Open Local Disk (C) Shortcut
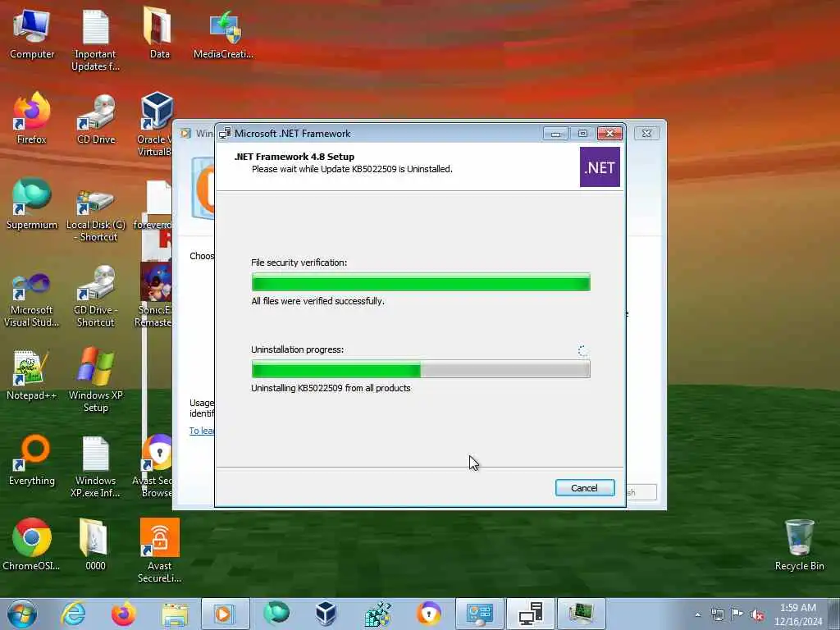The image size is (840, 630). click(x=95, y=216)
